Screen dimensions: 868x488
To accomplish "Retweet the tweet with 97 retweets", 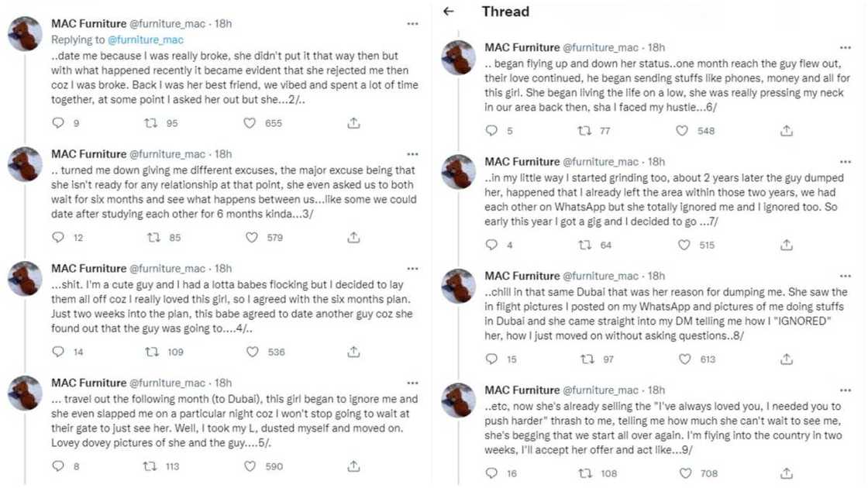I will [586, 359].
